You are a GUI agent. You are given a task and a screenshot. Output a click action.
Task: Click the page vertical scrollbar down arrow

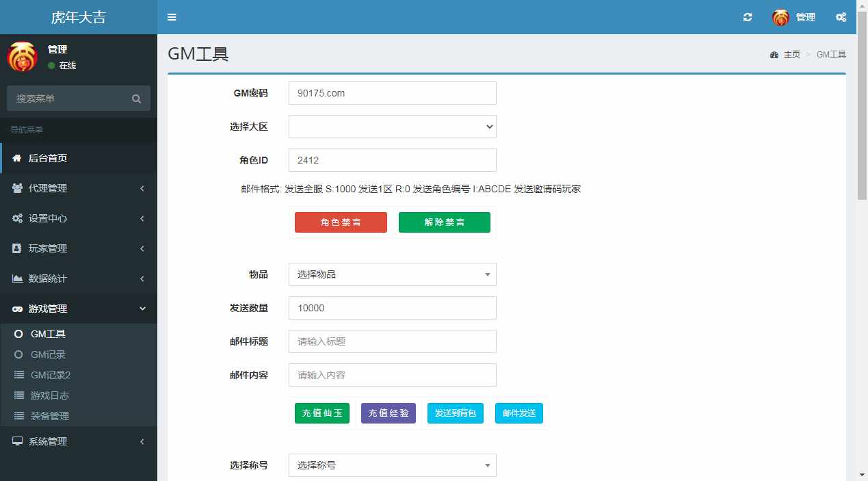point(862,474)
